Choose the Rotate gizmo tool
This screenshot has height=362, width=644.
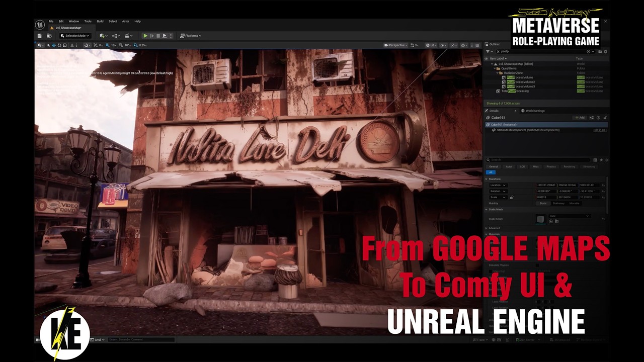pyautogui.click(x=59, y=45)
